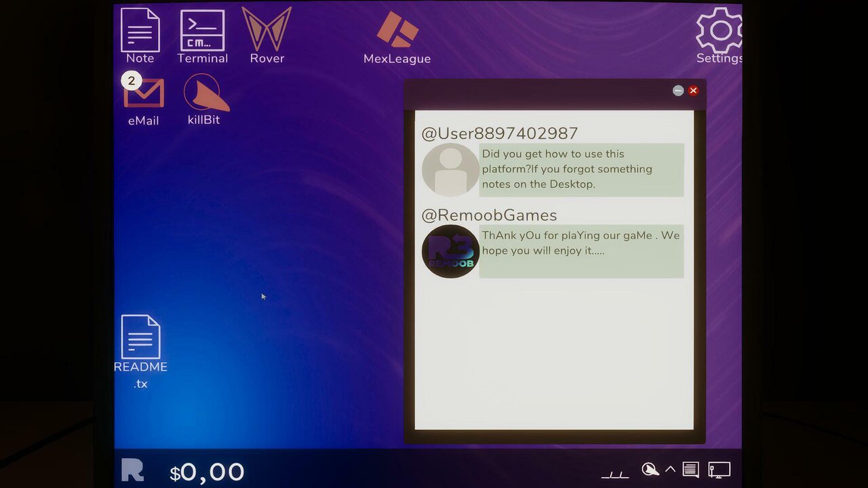The height and width of the screenshot is (488, 868).
Task: Click the 'Did you get how to use' message
Action: point(581,169)
